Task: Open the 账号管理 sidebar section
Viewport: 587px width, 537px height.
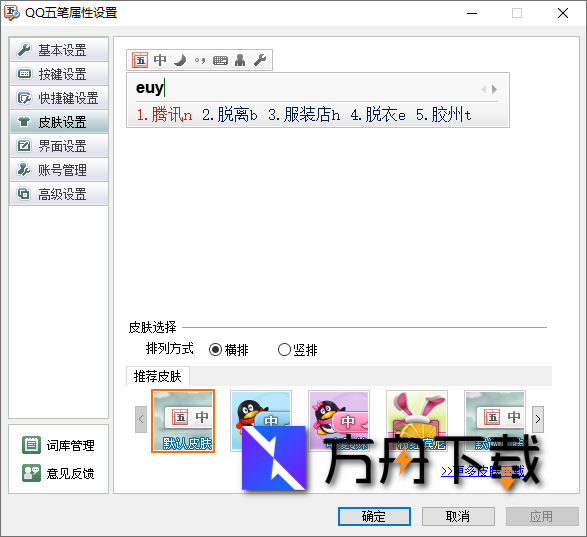Action: (x=59, y=170)
